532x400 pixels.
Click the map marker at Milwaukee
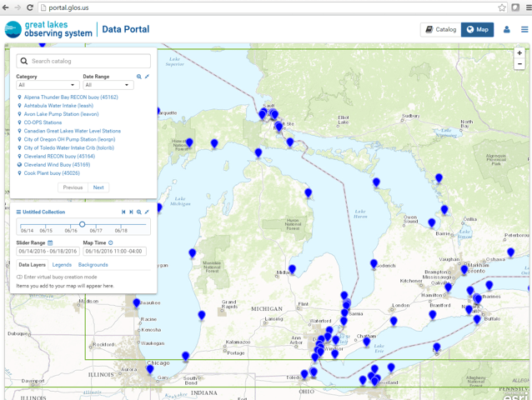[x=137, y=302]
